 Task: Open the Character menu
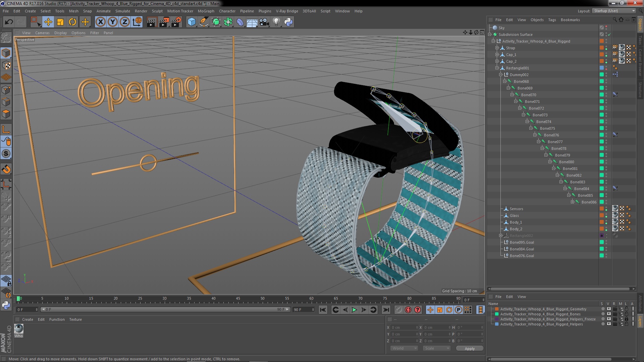227,11
